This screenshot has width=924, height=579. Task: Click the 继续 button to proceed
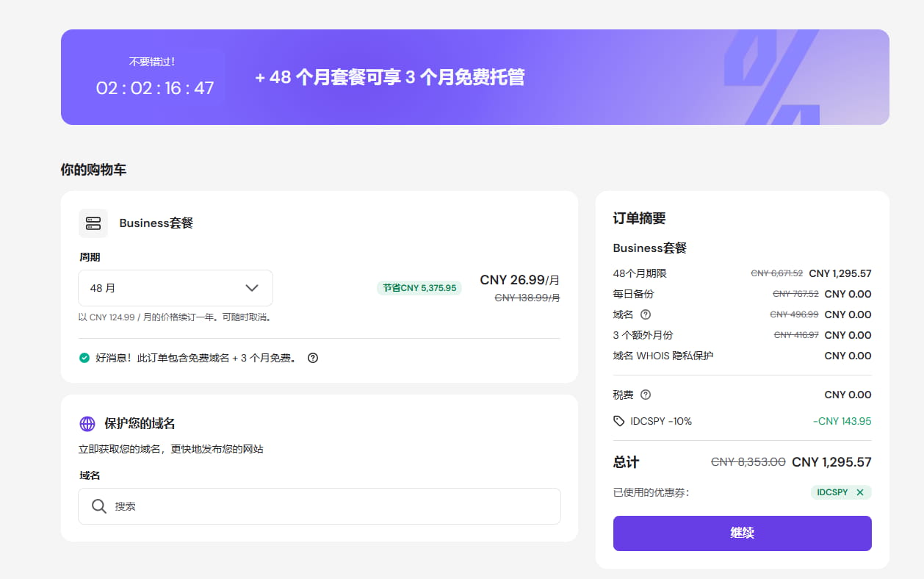742,533
